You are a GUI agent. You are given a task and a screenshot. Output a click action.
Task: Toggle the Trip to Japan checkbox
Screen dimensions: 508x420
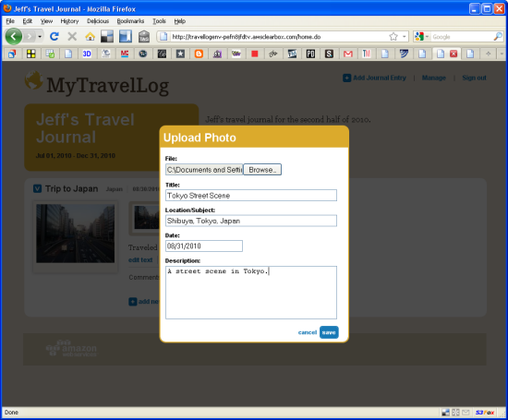point(38,188)
